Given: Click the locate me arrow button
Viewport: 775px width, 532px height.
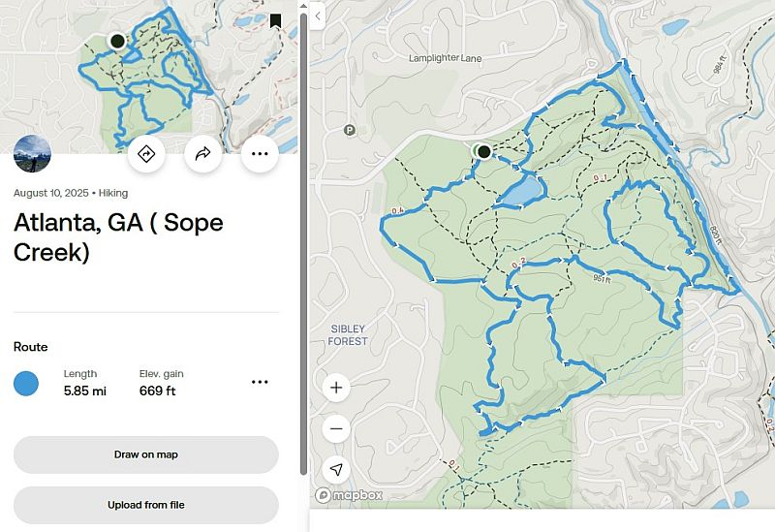Looking at the screenshot, I should pos(336,469).
